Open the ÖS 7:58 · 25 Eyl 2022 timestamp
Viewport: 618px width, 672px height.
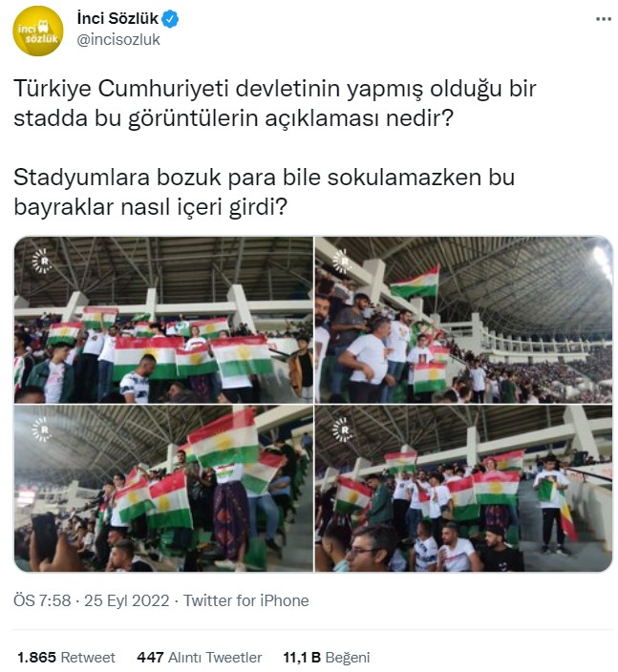[x=92, y=600]
